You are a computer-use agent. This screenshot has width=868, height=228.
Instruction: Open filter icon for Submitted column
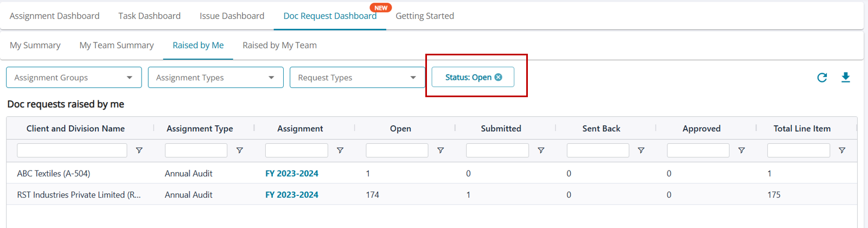(x=541, y=150)
